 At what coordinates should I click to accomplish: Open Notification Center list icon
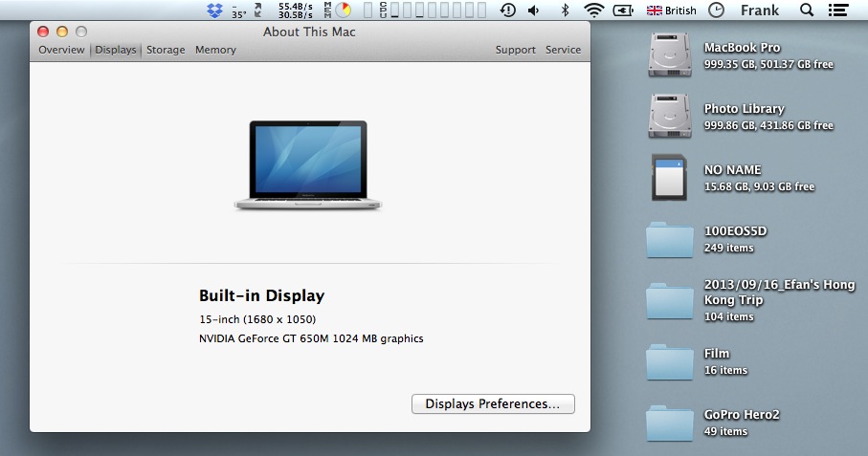coord(838,10)
